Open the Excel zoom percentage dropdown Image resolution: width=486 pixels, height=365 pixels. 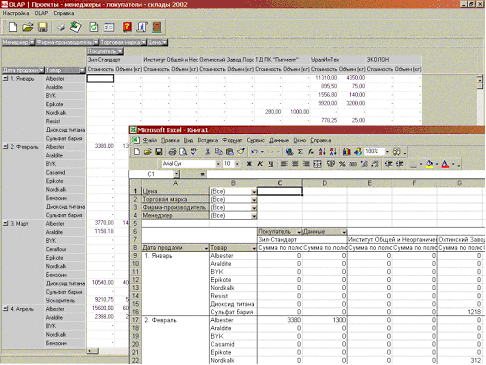pyautogui.click(x=387, y=152)
